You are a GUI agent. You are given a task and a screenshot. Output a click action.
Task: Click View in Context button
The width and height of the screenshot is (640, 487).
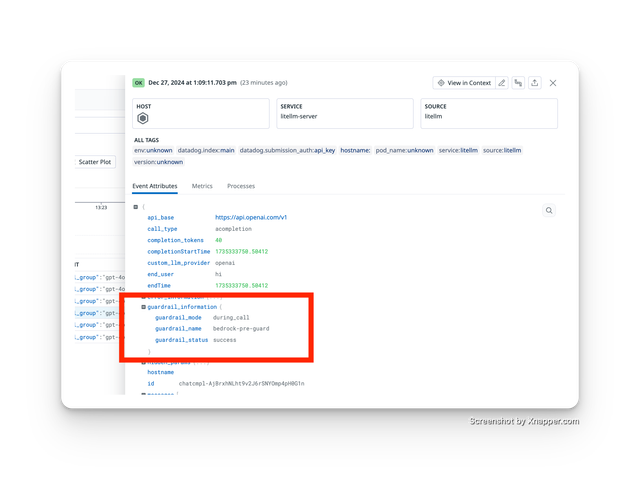click(463, 83)
